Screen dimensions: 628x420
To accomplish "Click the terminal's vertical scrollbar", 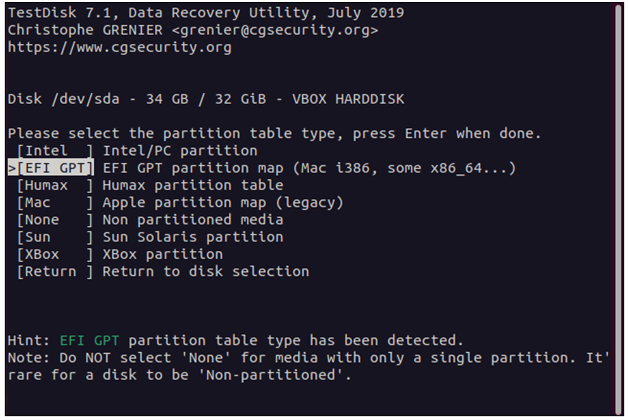I will click(619, 210).
